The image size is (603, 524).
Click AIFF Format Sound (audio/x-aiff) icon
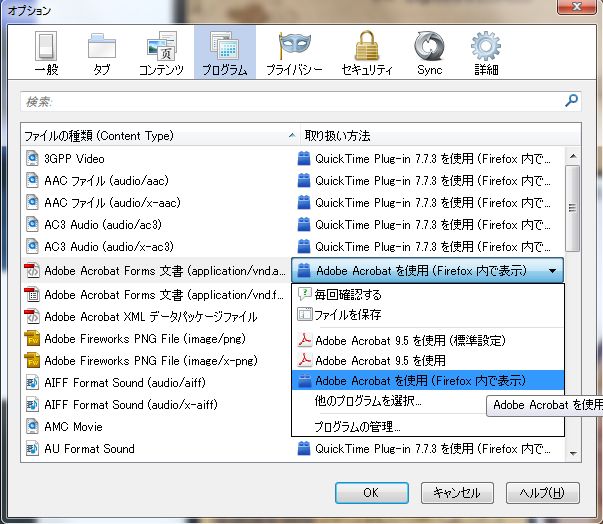[x=32, y=404]
